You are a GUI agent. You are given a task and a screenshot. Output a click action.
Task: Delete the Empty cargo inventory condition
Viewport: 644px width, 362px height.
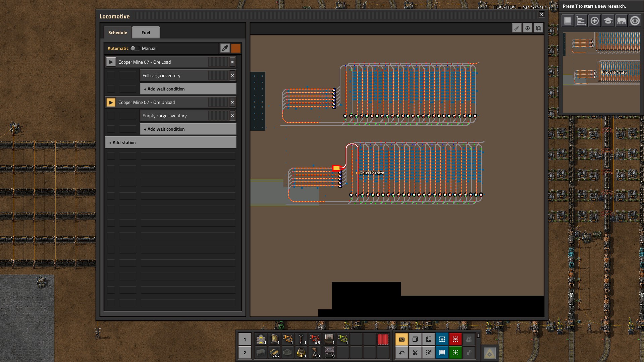tap(232, 116)
